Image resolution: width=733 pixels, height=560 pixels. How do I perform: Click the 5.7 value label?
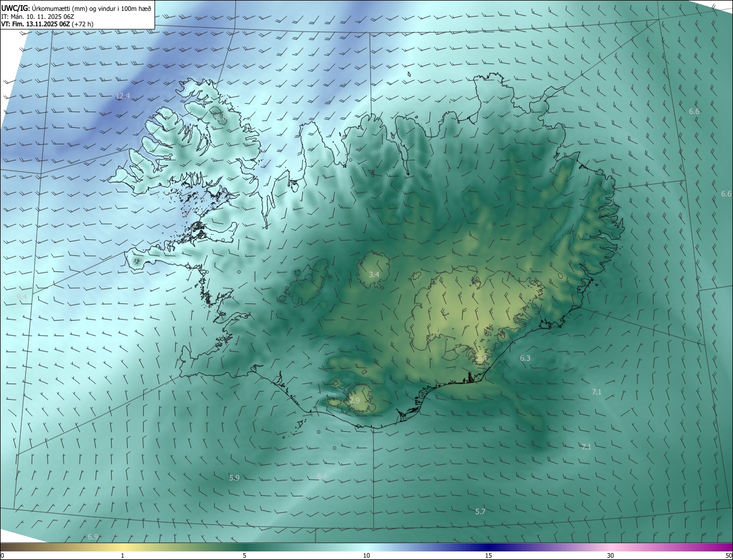pyautogui.click(x=480, y=511)
